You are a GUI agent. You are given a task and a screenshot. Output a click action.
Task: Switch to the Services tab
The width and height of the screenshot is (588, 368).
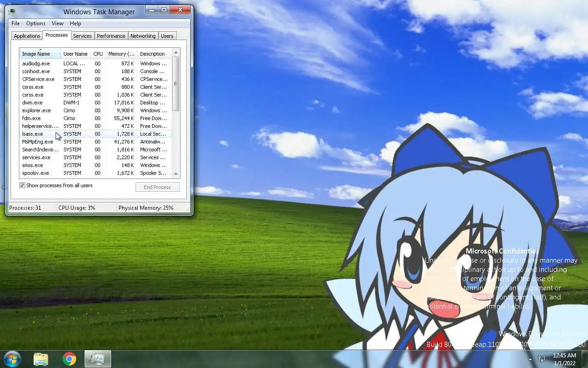click(x=82, y=36)
